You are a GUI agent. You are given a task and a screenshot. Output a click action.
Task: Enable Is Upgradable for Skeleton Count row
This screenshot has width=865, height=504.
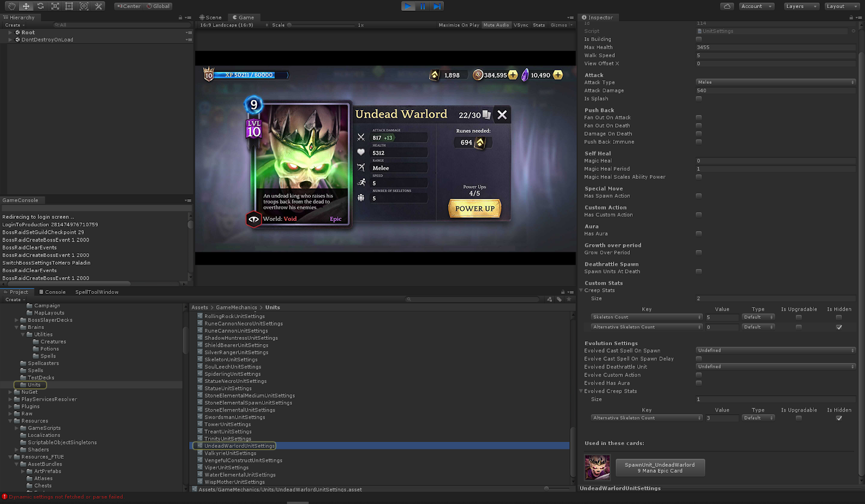(799, 318)
